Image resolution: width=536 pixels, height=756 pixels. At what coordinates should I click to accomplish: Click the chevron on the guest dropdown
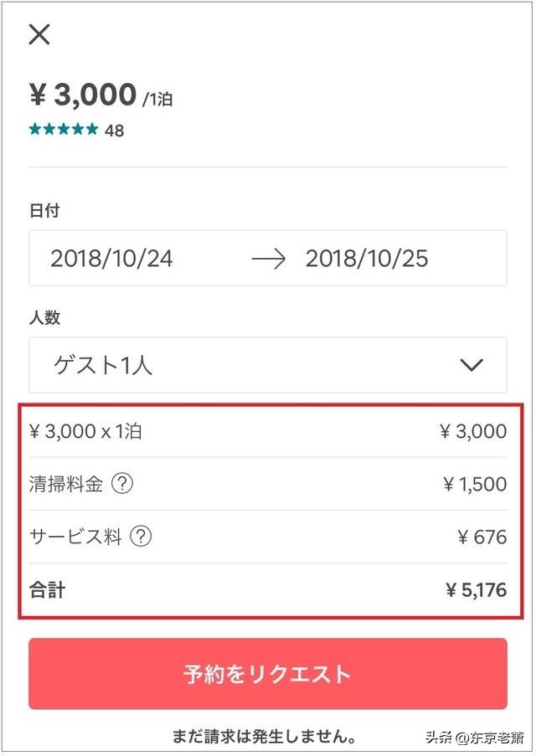[x=472, y=364]
